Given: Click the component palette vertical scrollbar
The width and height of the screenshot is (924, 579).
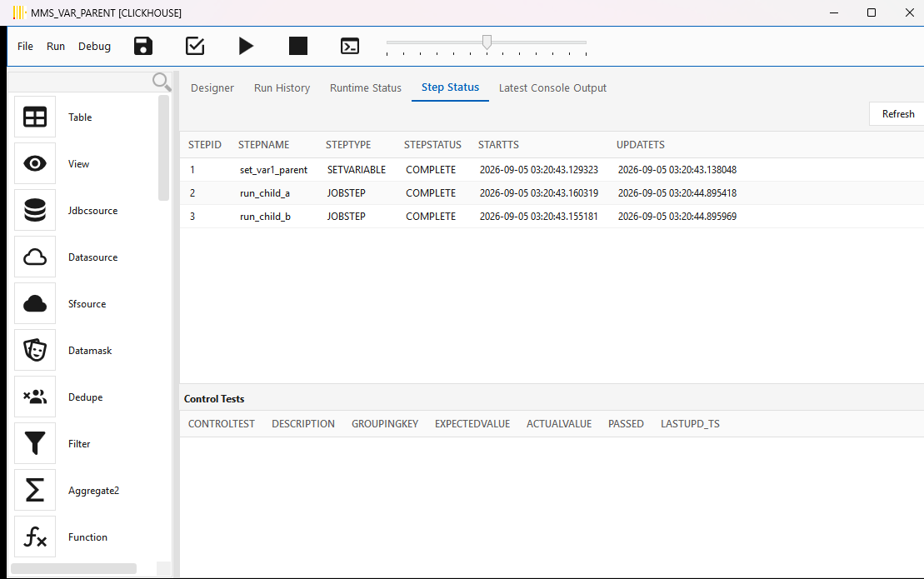Looking at the screenshot, I should coord(163,147).
